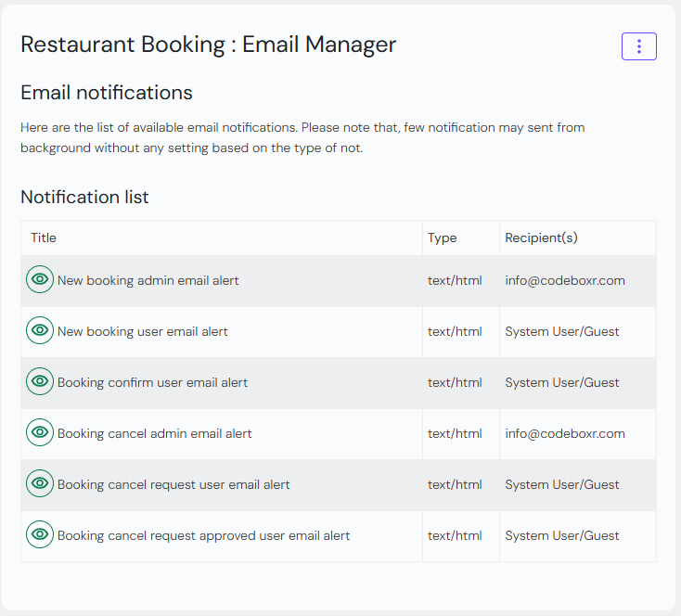Click the 'Notification list' heading
This screenshot has height=616, width=681.
[84, 197]
